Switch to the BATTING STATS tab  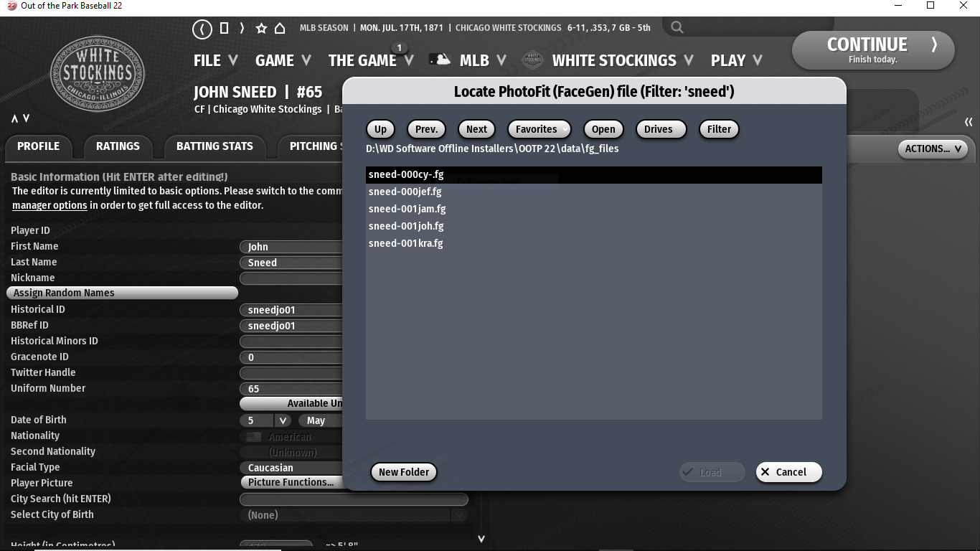click(215, 146)
